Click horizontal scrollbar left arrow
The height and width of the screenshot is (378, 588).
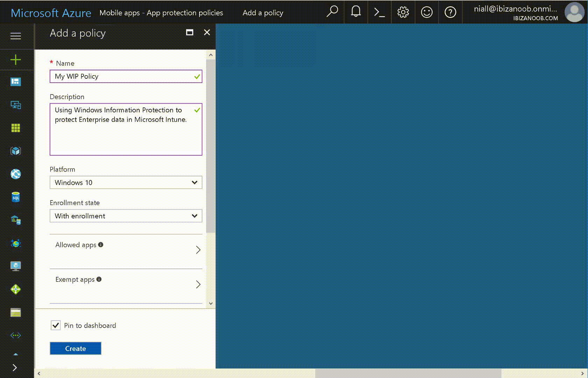[39, 373]
